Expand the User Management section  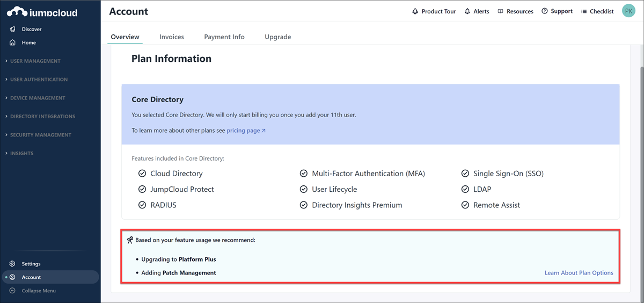pos(35,61)
